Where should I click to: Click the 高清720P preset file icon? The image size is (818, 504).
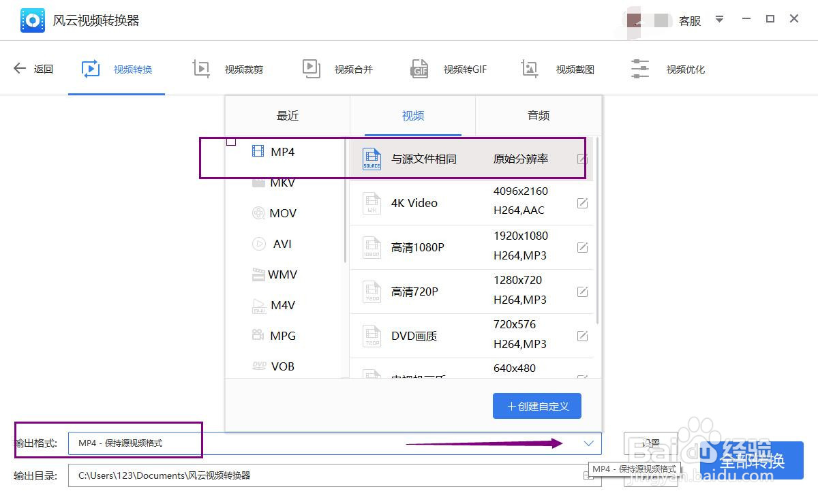click(x=372, y=292)
